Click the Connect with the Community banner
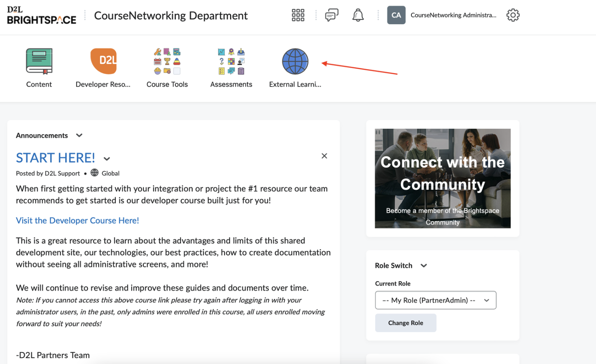Image resolution: width=596 pixels, height=364 pixels. point(443,178)
